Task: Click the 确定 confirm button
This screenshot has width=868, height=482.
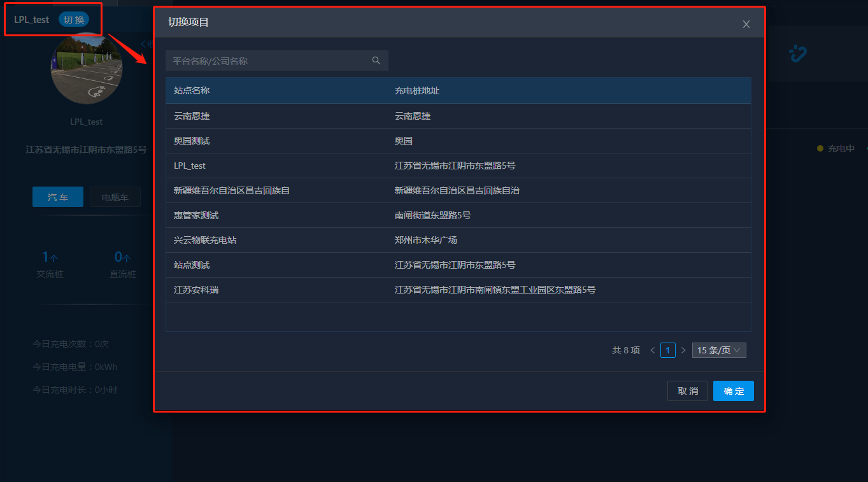Action: [x=733, y=391]
